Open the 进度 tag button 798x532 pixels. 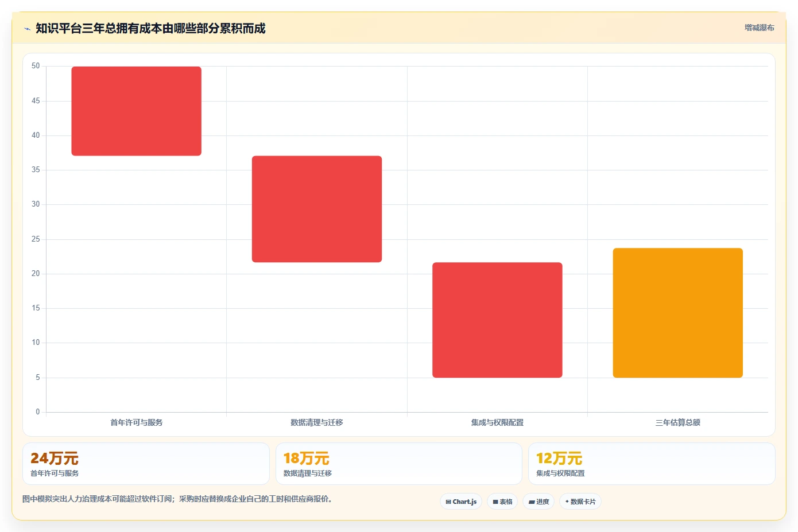(x=539, y=502)
